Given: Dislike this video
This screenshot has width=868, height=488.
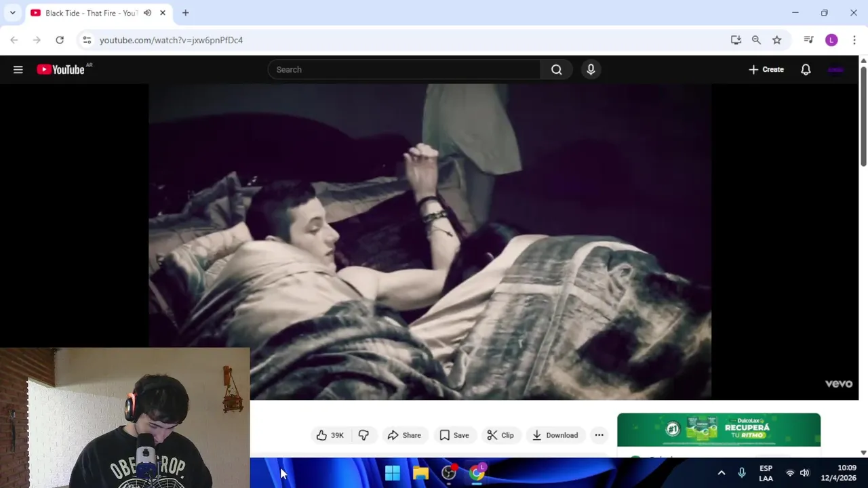Looking at the screenshot, I should 363,435.
